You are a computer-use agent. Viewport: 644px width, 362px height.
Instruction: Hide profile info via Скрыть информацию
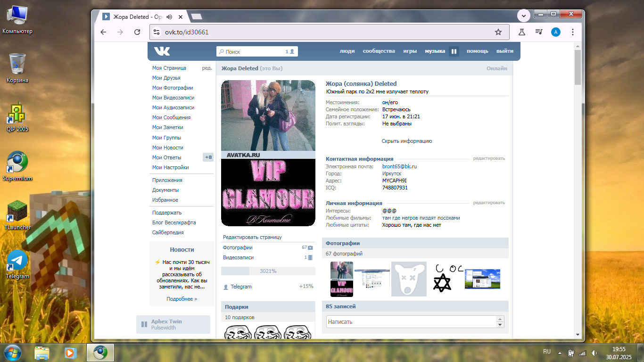[406, 141]
